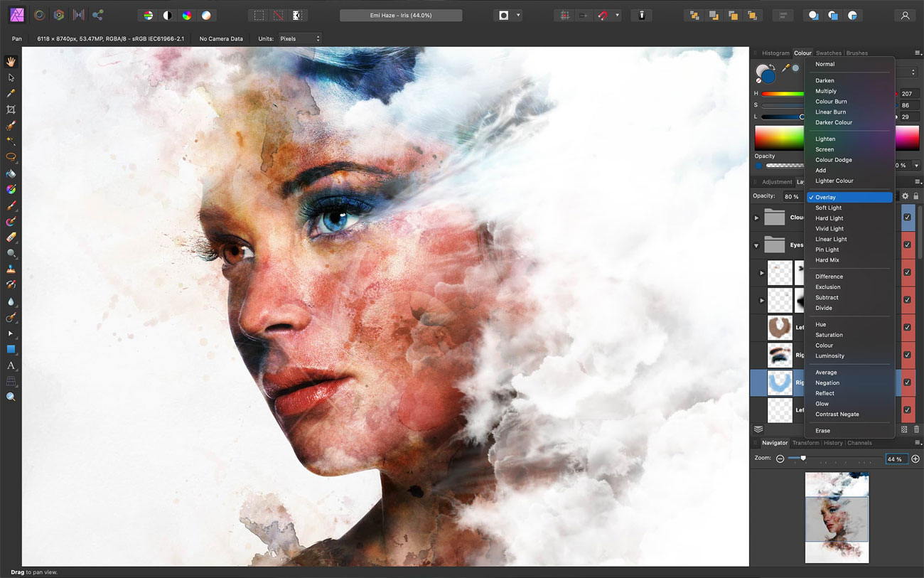Choose the Text tool
The width and height of the screenshot is (924, 578).
[10, 364]
